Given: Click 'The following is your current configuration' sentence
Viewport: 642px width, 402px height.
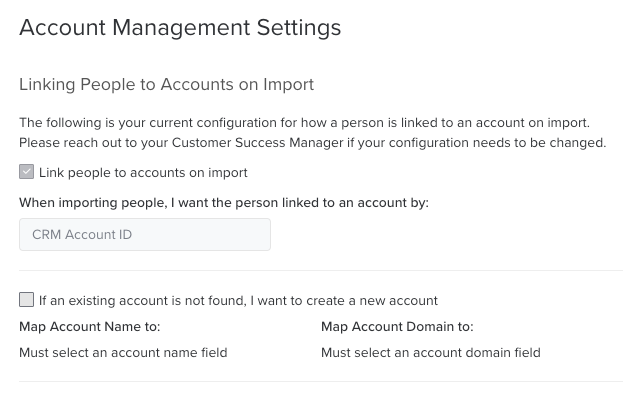Looking at the screenshot, I should click(x=305, y=123).
